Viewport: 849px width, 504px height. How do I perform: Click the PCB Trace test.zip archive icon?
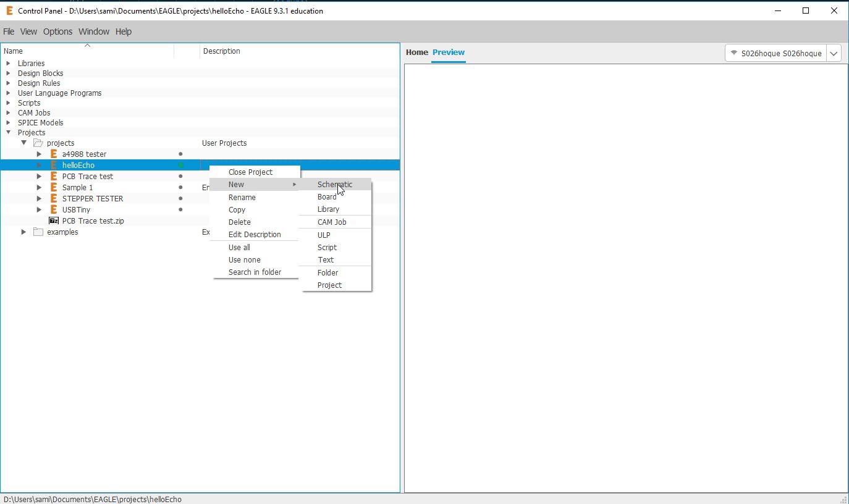click(54, 220)
